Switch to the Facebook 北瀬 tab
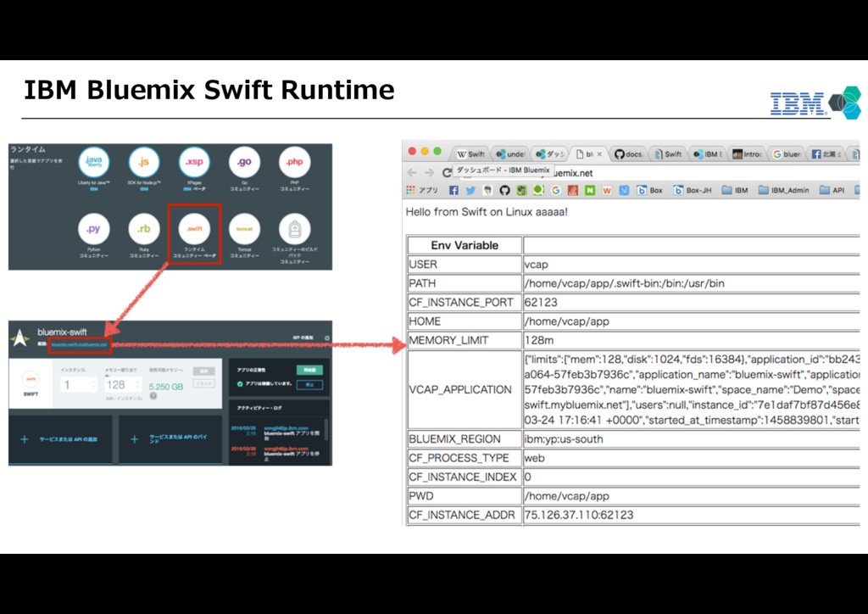 tap(827, 153)
